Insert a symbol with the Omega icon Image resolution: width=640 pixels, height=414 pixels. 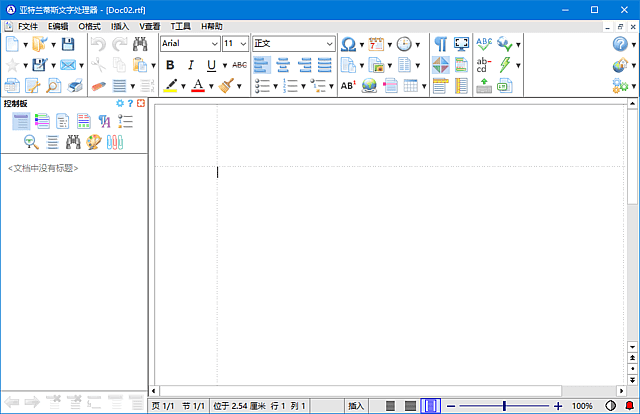click(x=347, y=45)
